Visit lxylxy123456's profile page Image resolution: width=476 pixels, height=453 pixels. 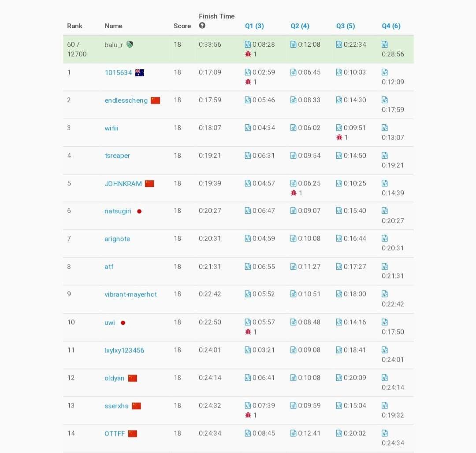pyautogui.click(x=124, y=350)
